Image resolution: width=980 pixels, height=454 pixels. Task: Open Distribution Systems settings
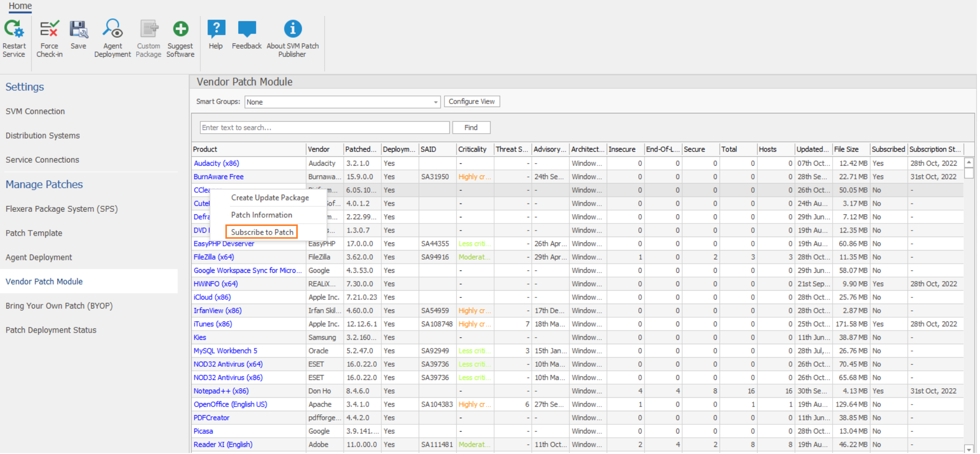pyautogui.click(x=43, y=136)
